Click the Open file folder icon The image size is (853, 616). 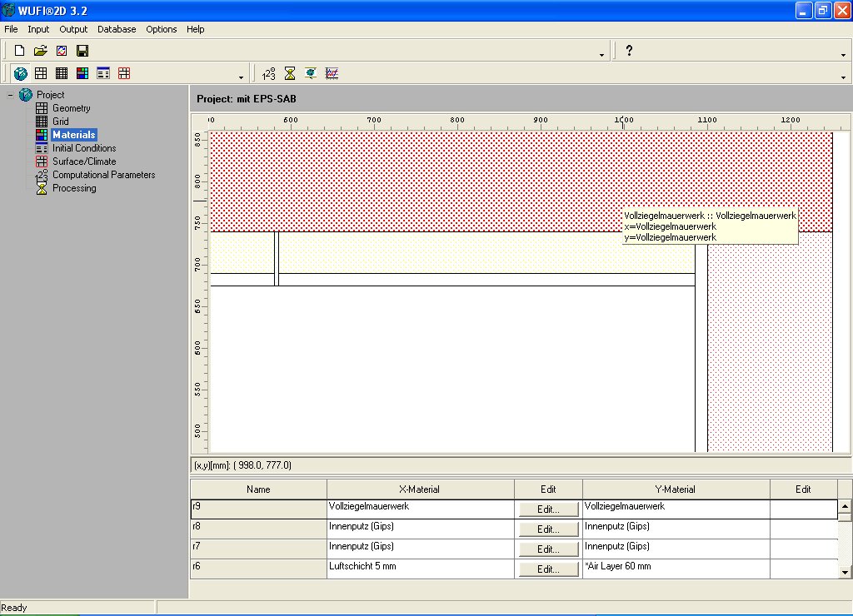coord(40,51)
